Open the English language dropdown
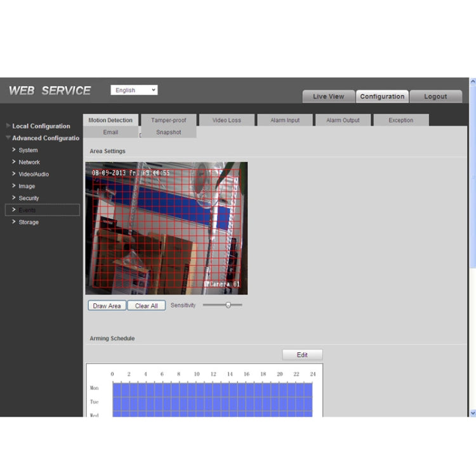 tap(134, 90)
